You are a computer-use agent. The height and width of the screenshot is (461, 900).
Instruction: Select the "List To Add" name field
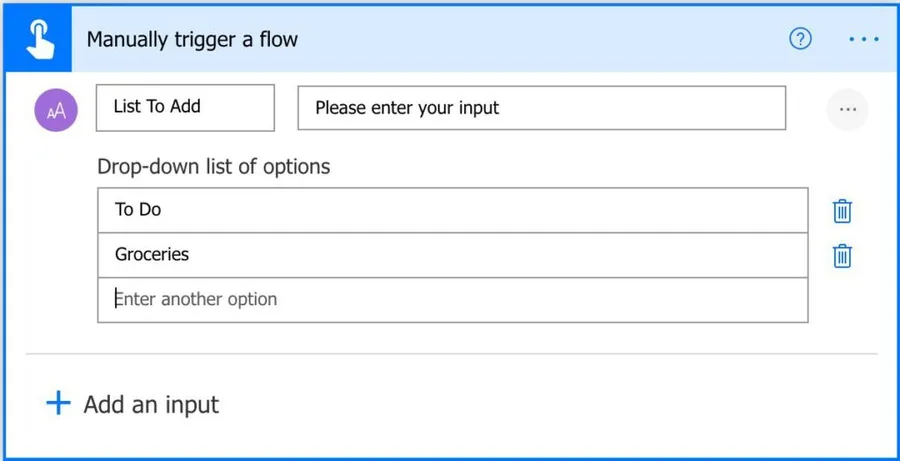[185, 107]
